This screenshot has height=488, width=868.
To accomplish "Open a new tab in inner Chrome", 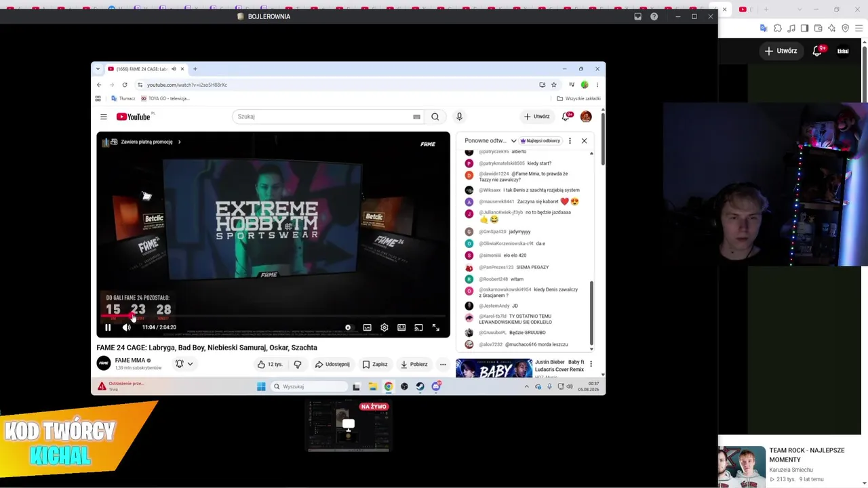I will [195, 69].
